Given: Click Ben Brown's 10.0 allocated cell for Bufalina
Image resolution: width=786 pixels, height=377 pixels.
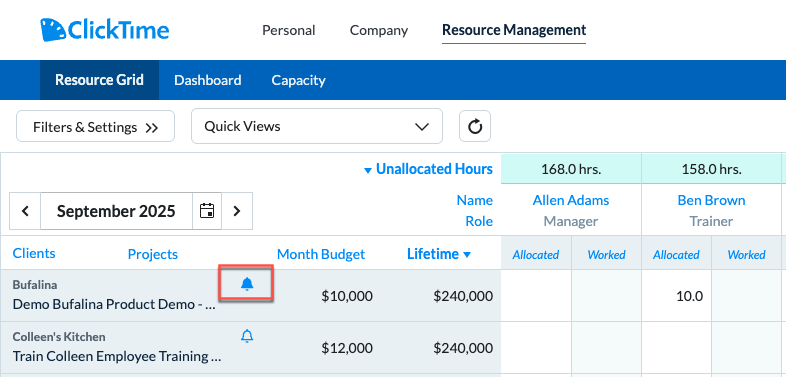Looking at the screenshot, I should pos(676,296).
